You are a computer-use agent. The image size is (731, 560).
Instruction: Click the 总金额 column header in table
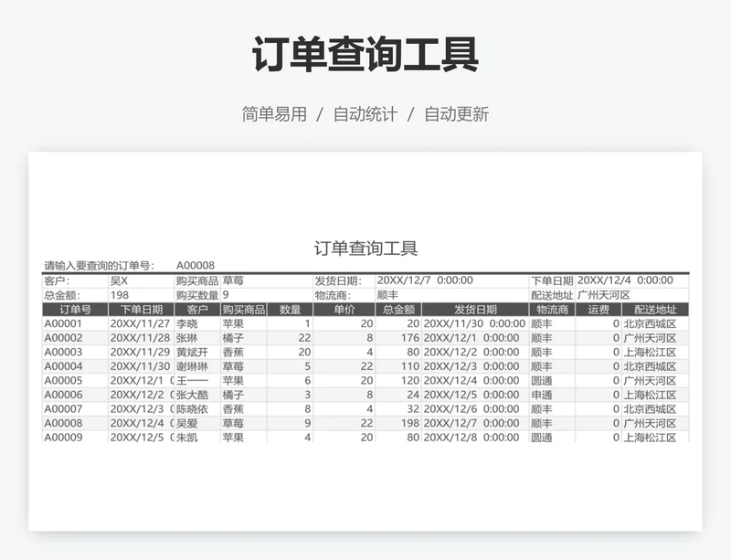point(398,310)
